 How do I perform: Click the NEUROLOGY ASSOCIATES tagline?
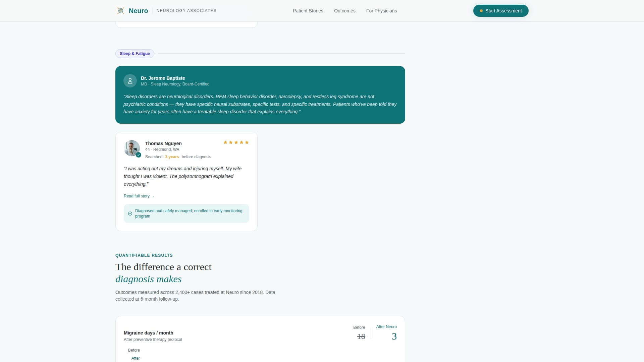[186, 11]
